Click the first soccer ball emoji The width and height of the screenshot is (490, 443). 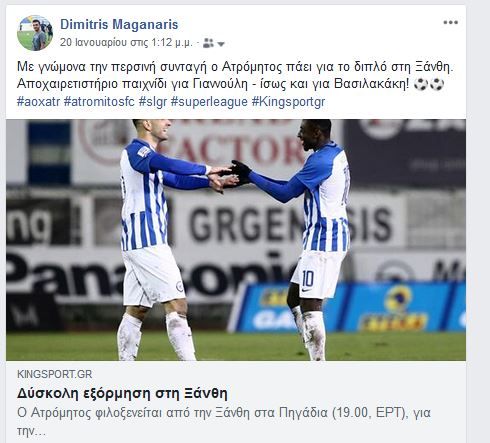(421, 84)
